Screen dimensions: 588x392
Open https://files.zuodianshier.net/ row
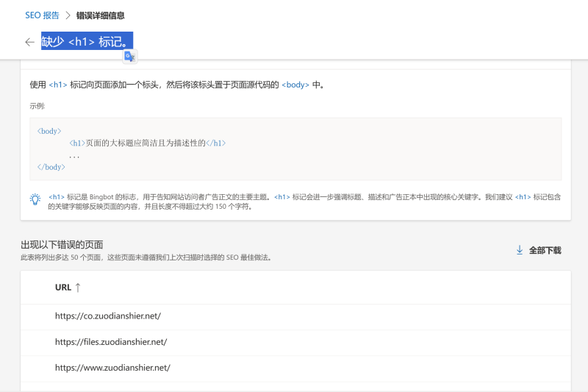click(x=295, y=342)
